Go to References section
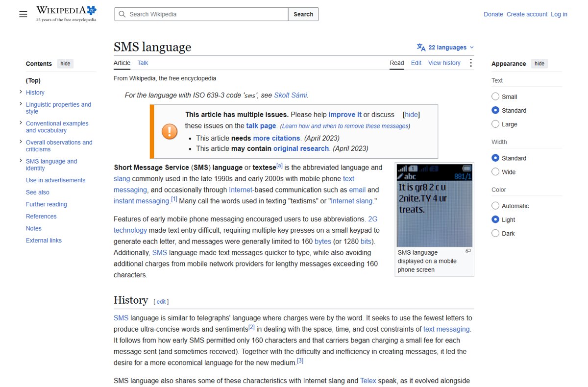588x387 pixels. coord(41,217)
